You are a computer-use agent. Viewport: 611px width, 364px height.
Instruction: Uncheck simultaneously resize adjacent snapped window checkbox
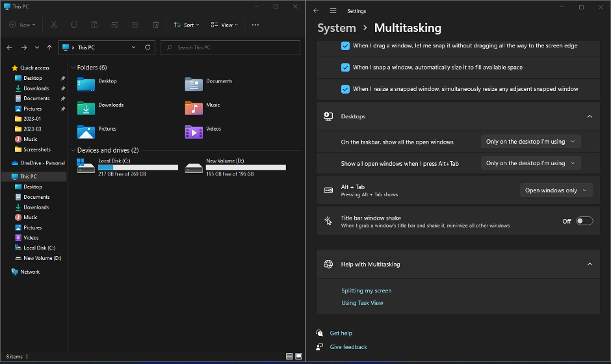pyautogui.click(x=345, y=89)
